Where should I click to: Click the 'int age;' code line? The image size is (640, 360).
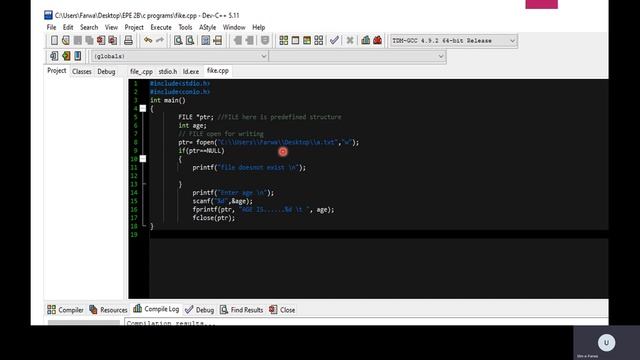coord(192,125)
